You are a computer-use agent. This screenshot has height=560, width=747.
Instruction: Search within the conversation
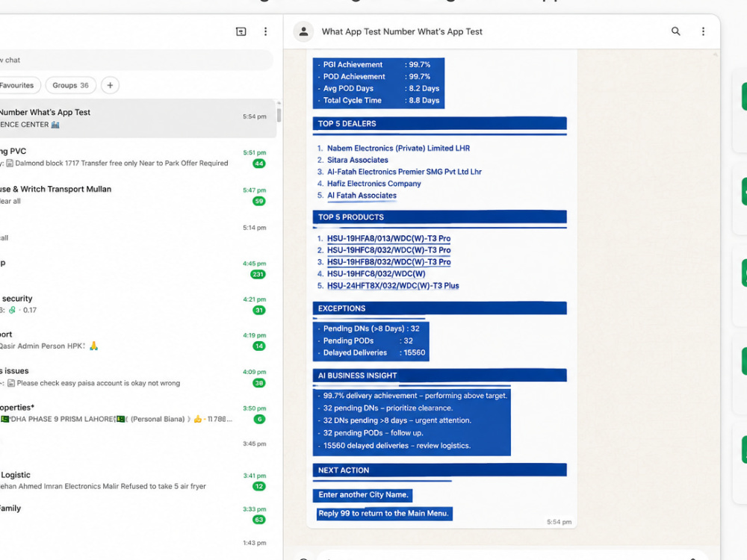coord(675,31)
